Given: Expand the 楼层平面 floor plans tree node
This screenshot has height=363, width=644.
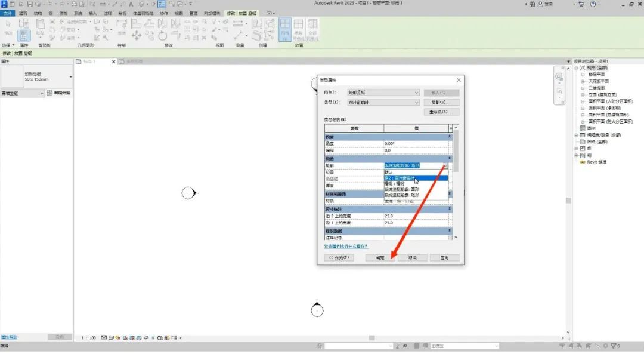Looking at the screenshot, I should pyautogui.click(x=583, y=75).
